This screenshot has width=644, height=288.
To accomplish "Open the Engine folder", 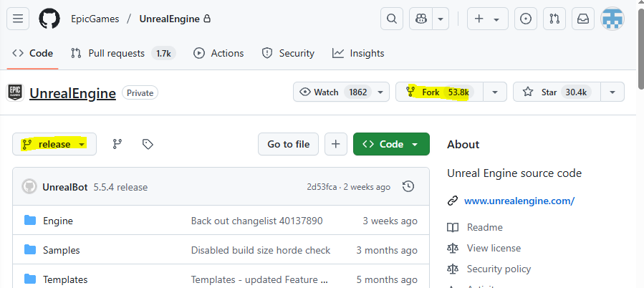I will point(58,221).
